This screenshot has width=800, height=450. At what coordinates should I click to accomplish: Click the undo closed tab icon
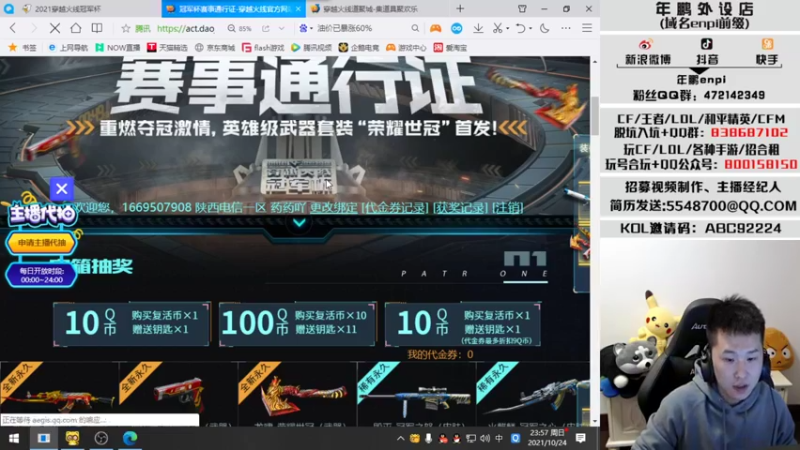520,29
